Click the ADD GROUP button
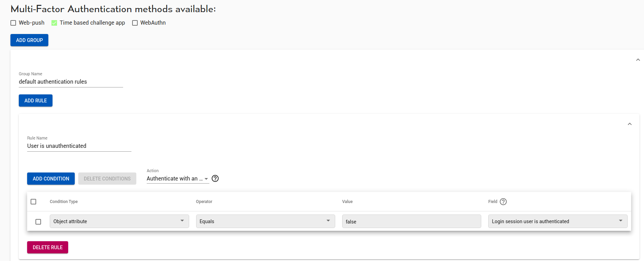644x261 pixels. click(29, 40)
